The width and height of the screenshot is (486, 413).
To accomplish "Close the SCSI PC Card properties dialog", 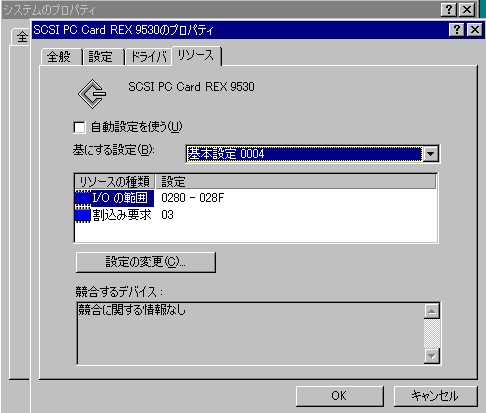I will coord(475,30).
